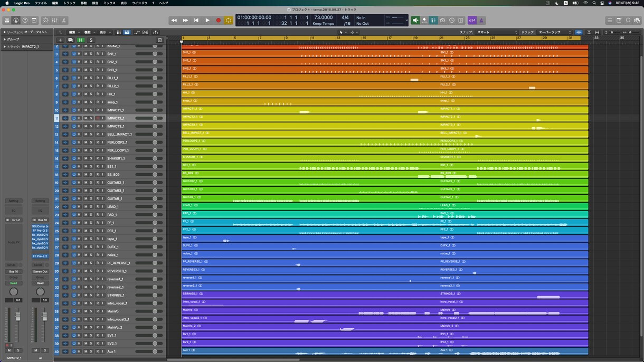This screenshot has height=362, width=644.
Task: Click the IMPACT2_1 channel strip volume fader
Action: (17, 317)
